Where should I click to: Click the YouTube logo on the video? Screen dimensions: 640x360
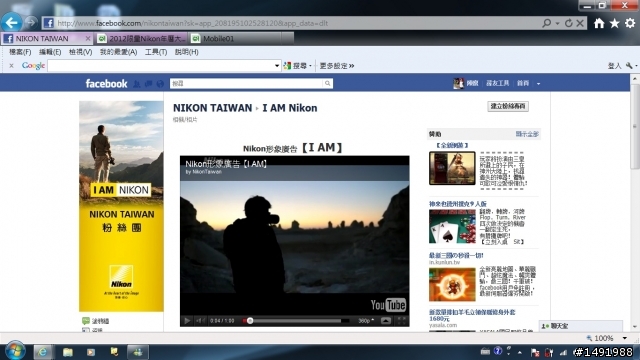point(388,304)
